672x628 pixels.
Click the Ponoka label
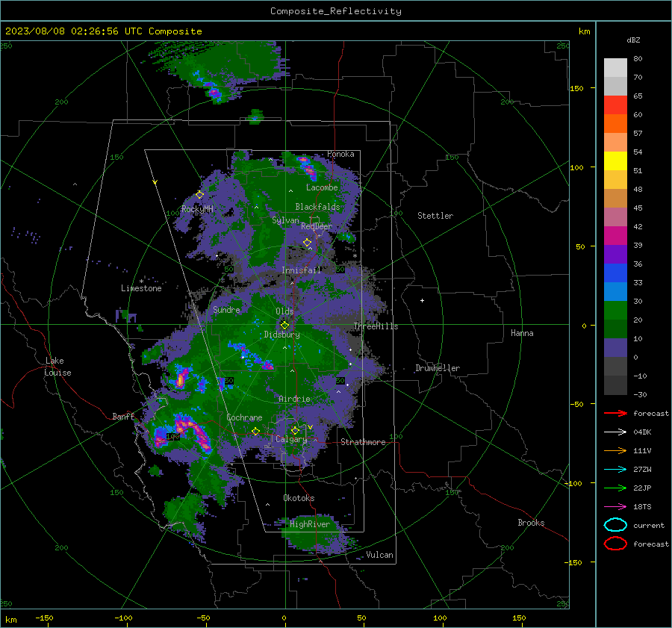point(340,154)
